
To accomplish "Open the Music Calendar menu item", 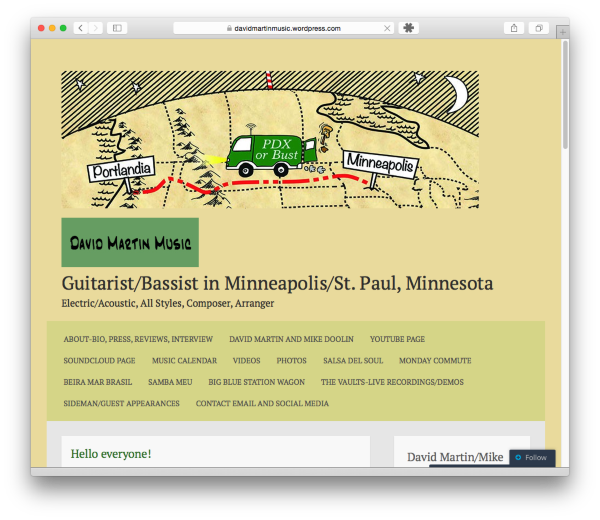I will pos(184,360).
